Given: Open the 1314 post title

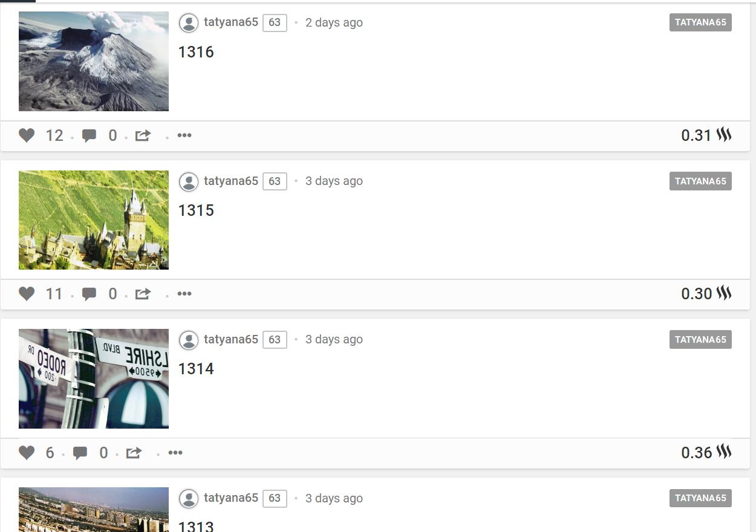Looking at the screenshot, I should (x=196, y=369).
